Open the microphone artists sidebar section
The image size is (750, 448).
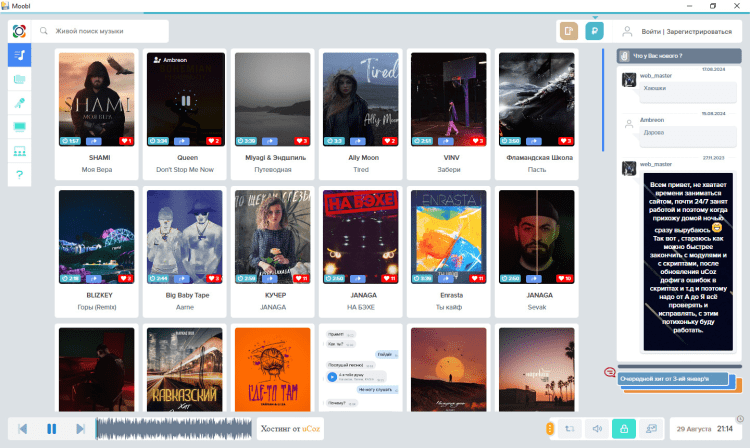tap(19, 103)
